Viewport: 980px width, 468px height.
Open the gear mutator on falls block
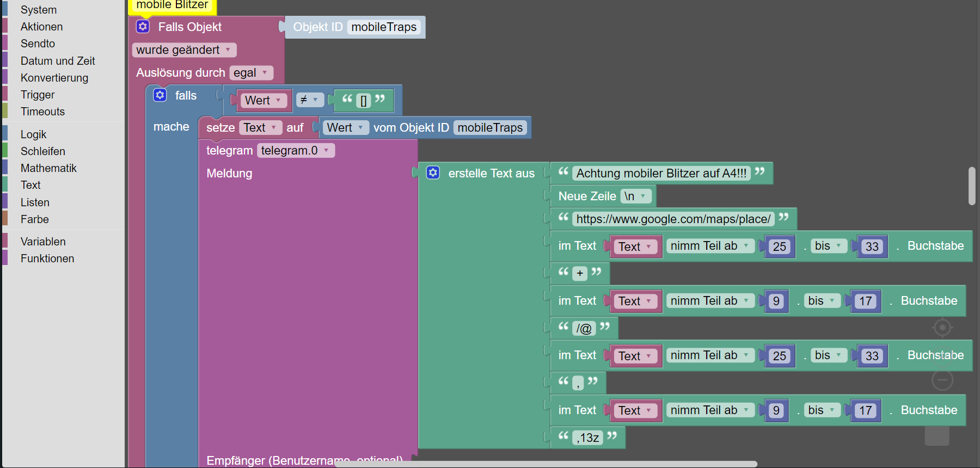[x=160, y=95]
